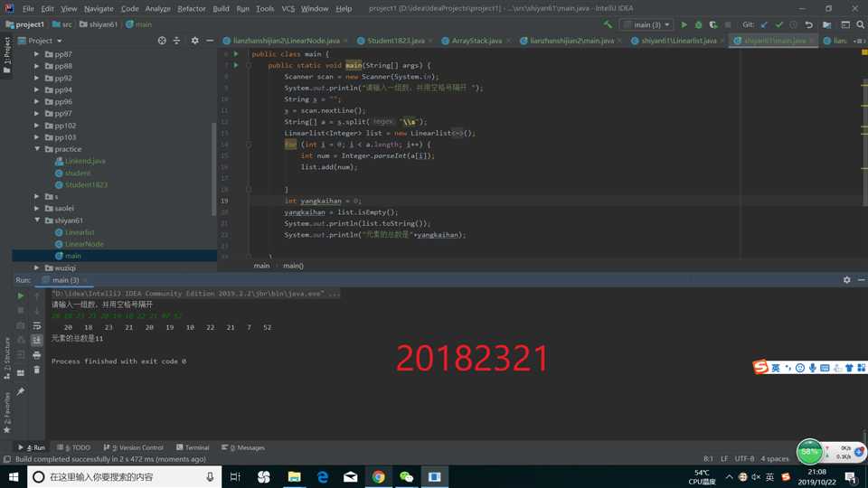The image size is (868, 488).
Task: Click the main (3) Run tab
Action: point(65,280)
